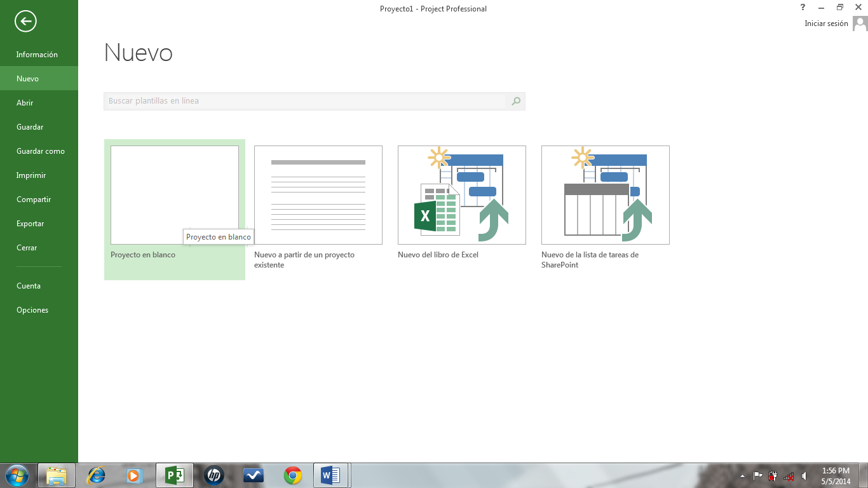Open Windows Media Player taskbar icon

click(134, 475)
